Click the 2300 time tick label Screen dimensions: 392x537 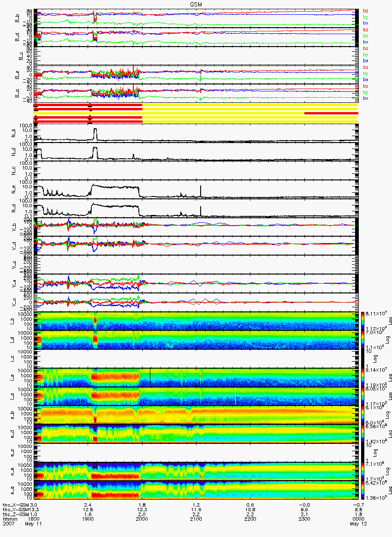point(304,519)
